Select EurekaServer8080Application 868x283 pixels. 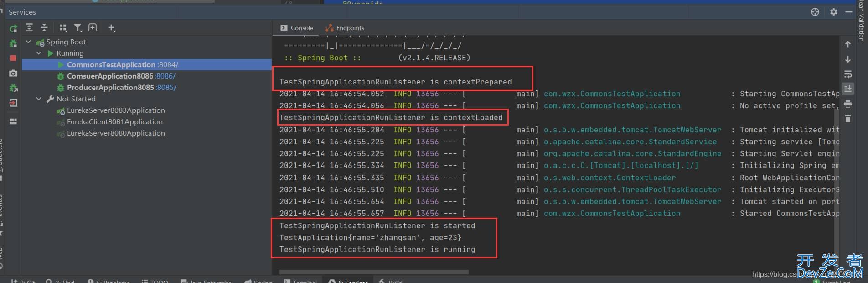click(x=116, y=133)
